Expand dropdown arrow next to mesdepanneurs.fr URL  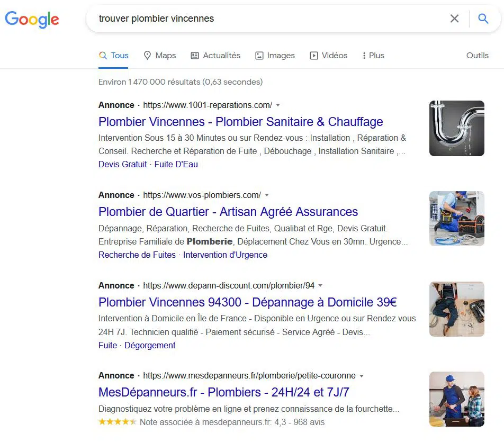tap(361, 376)
